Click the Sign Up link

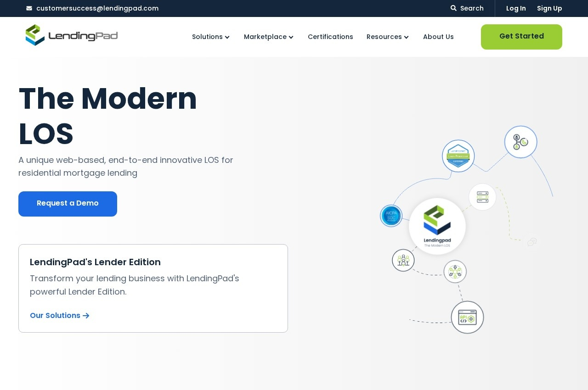pos(549,8)
